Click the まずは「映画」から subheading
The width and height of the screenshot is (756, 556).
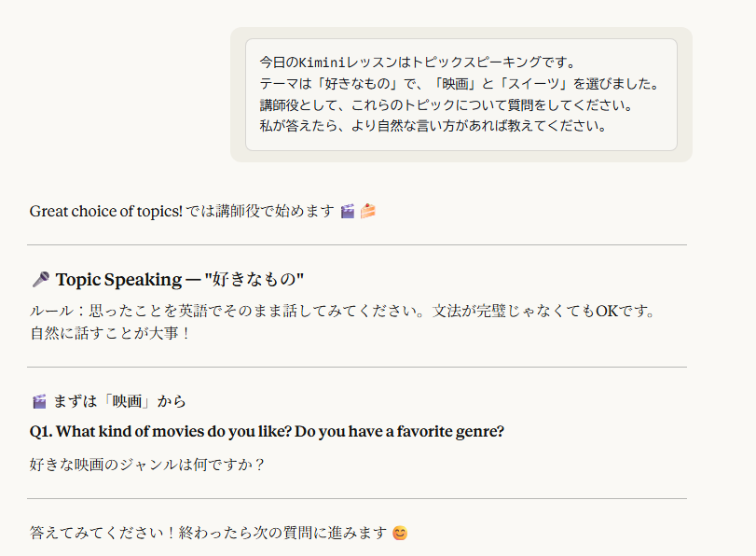click(x=119, y=402)
